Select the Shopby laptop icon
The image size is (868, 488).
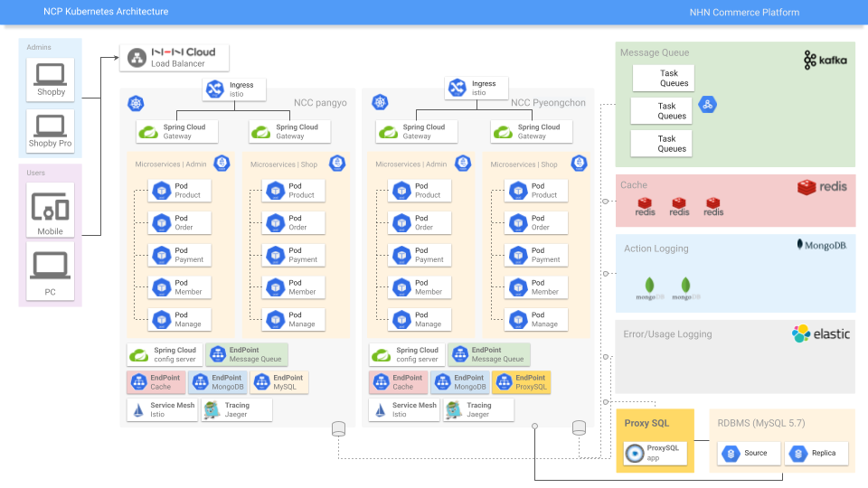point(51,75)
